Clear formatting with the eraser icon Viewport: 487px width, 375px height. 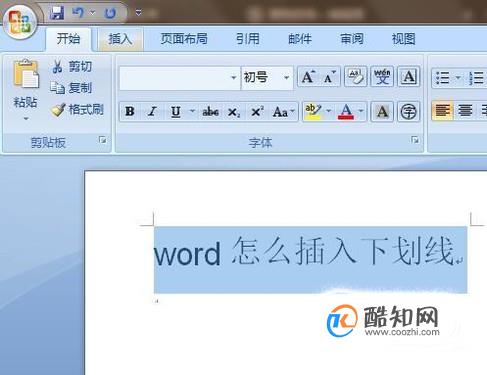pyautogui.click(x=355, y=77)
